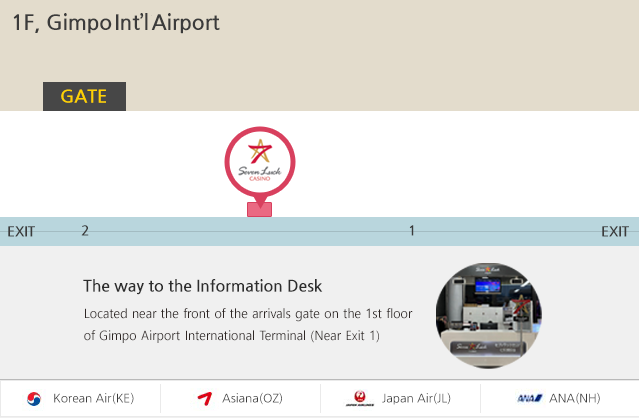Image resolution: width=639 pixels, height=418 pixels.
Task: Click the Korean Air logo icon
Action: (35, 398)
